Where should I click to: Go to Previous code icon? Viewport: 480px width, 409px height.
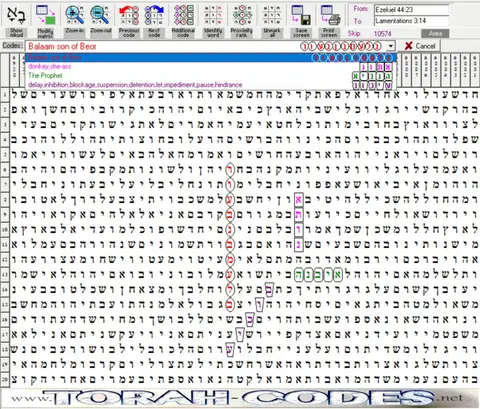coord(129,15)
